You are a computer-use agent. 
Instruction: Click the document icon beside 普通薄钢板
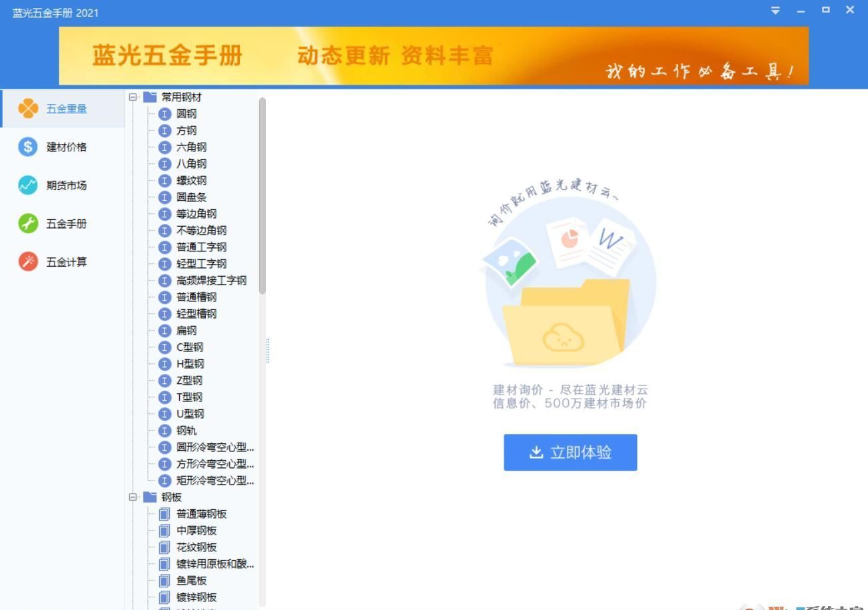(x=165, y=514)
